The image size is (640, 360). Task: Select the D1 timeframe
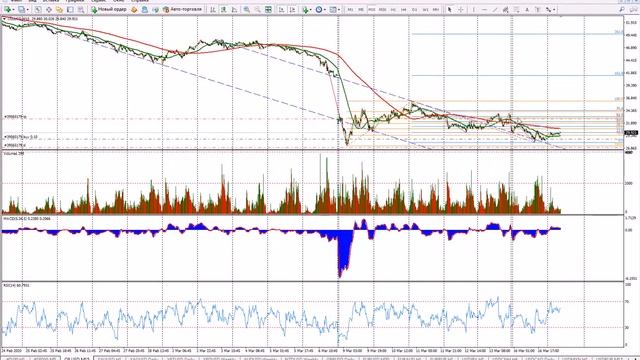(414, 9)
